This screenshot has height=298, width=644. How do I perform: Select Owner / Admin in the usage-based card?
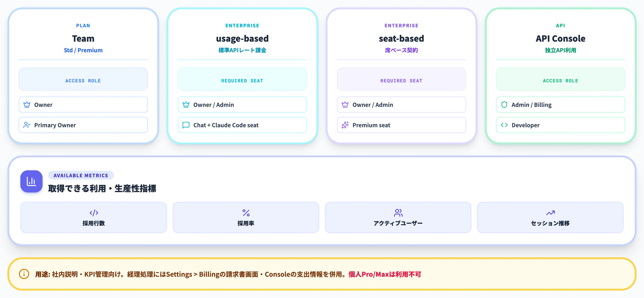(242, 105)
